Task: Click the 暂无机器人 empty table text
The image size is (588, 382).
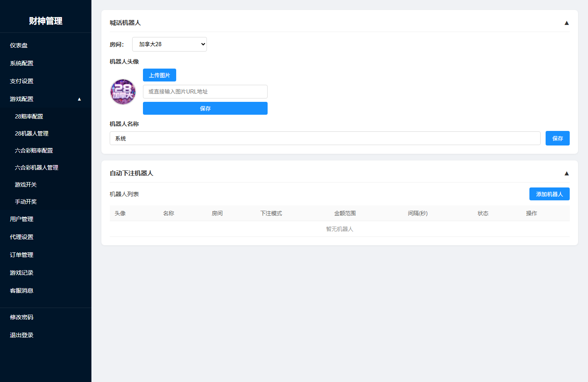Action: click(x=340, y=229)
